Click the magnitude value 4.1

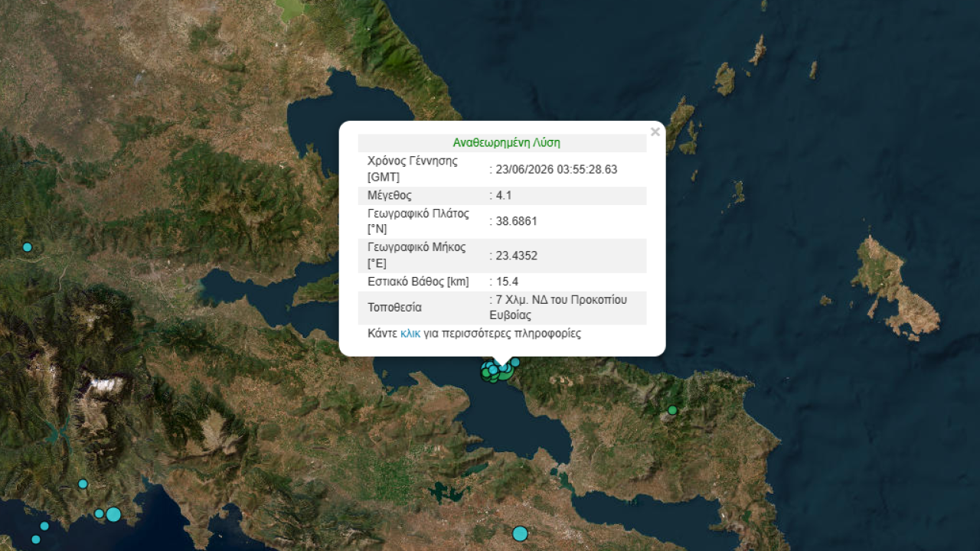[x=504, y=195]
